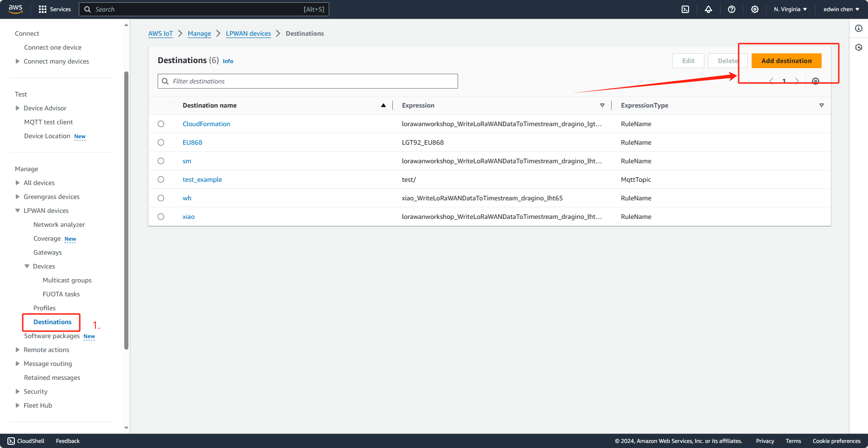868x448 pixels.
Task: Expand Connect many devices
Action: [x=18, y=61]
